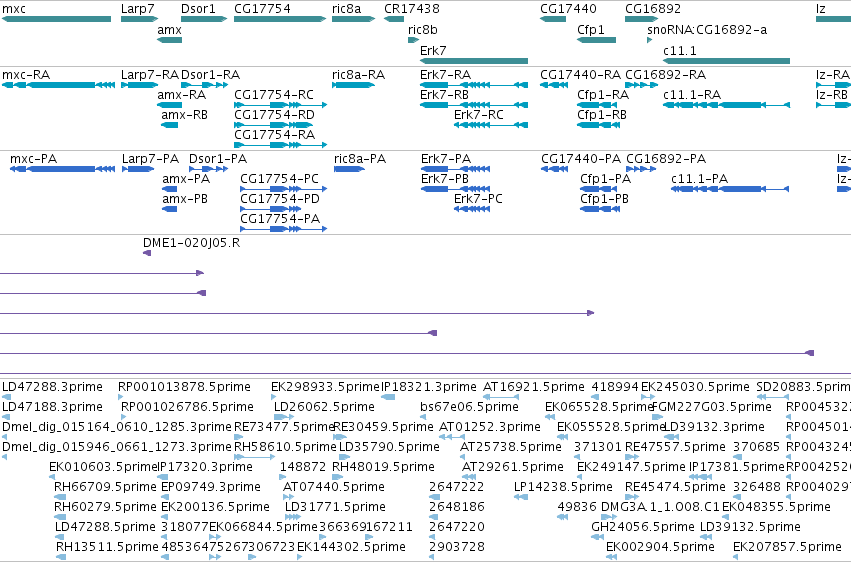Select the Larp7-RA transcript
Screen dimensions: 851x562
pyautogui.click(x=139, y=85)
